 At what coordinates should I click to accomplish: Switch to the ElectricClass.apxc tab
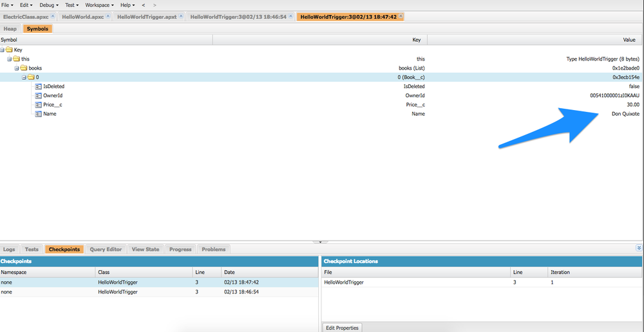(x=29, y=17)
